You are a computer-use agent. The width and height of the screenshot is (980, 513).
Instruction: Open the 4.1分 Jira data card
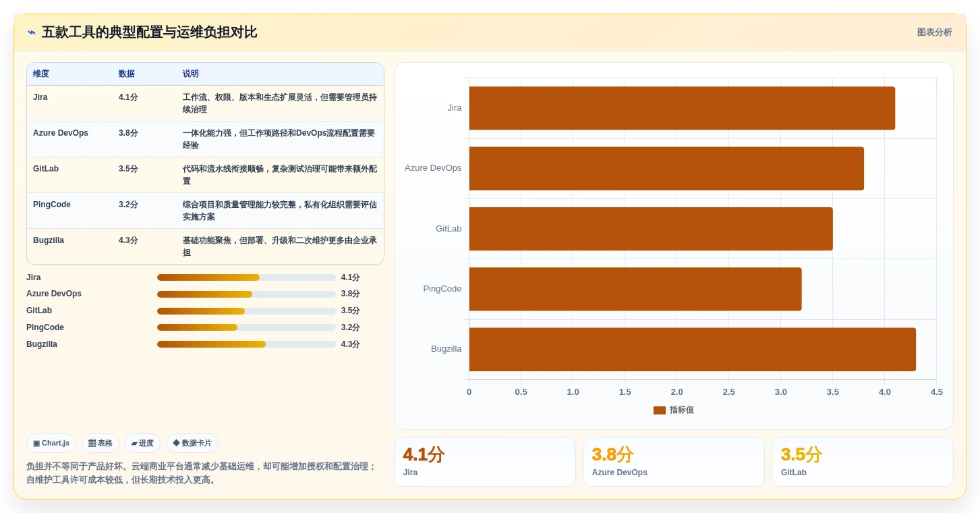tap(485, 462)
